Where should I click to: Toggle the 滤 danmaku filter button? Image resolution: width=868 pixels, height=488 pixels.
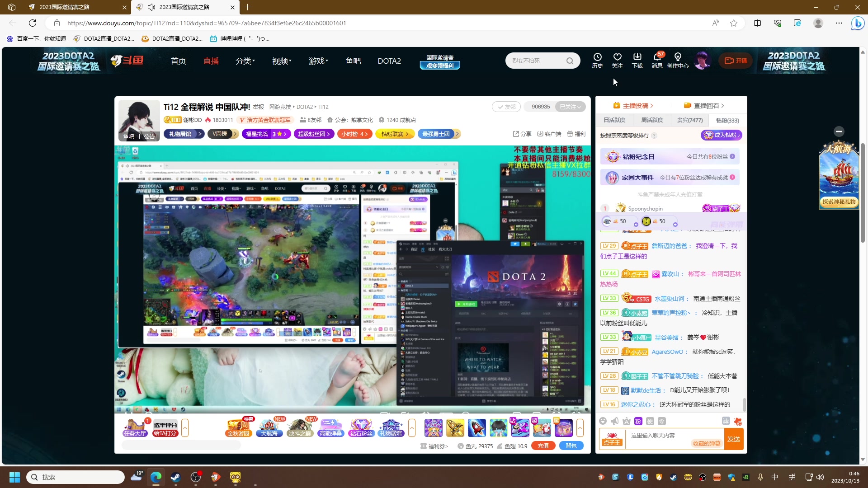click(726, 421)
